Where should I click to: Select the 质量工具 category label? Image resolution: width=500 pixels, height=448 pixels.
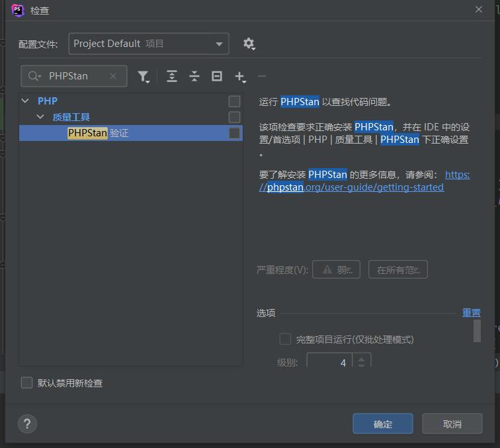click(x=71, y=117)
